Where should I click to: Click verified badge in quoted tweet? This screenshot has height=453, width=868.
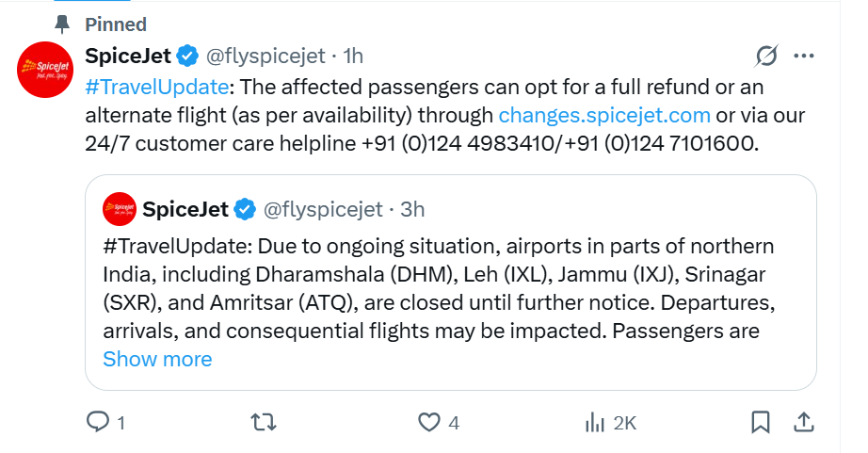pos(245,209)
